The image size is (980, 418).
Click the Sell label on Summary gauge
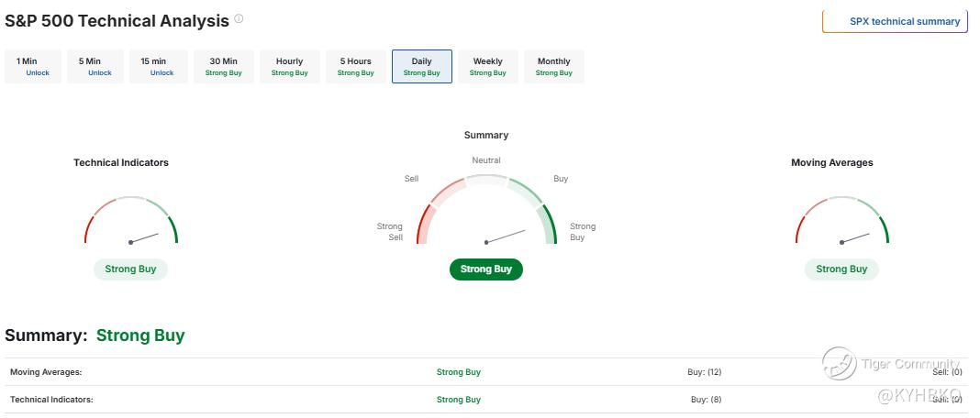point(411,179)
